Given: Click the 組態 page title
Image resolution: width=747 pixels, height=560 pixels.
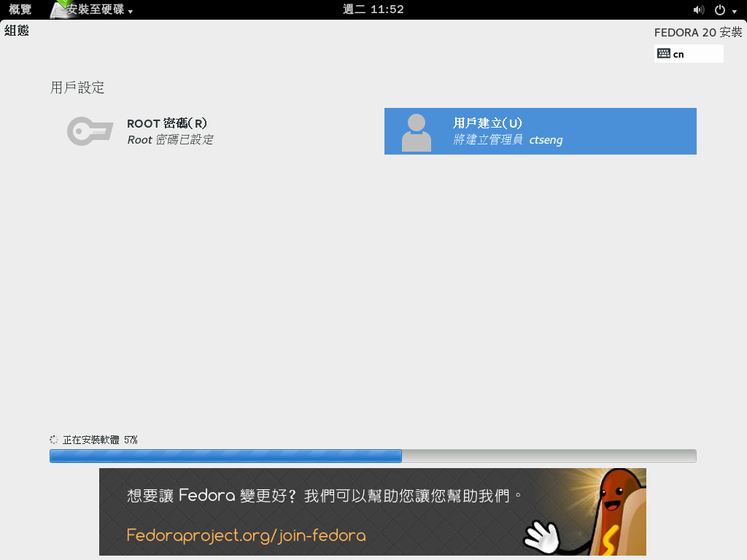Looking at the screenshot, I should 17,31.
